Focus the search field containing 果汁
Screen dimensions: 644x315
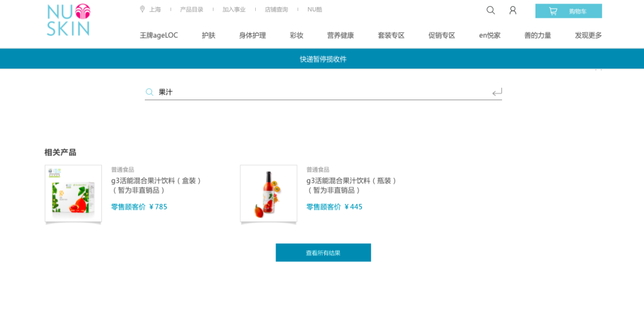[323, 92]
